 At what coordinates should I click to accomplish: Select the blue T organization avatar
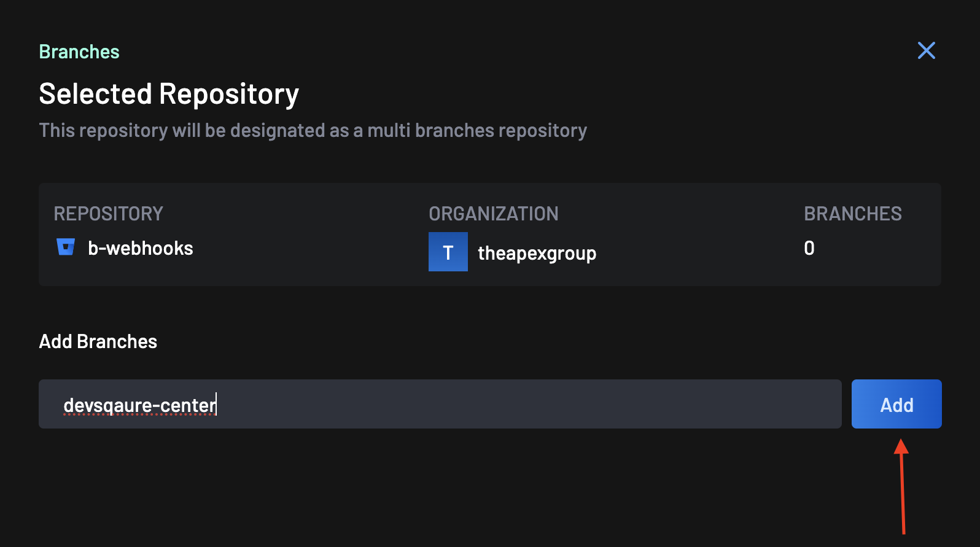448,252
